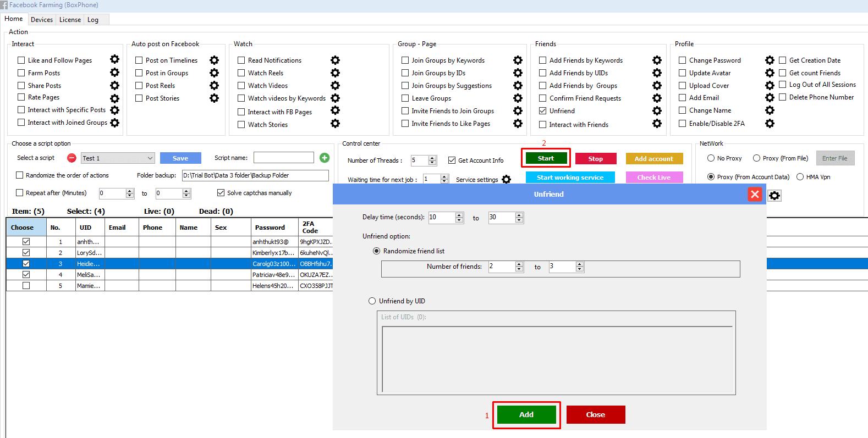
Task: Open settings gear for Join Groups by Keywords
Action: [518, 60]
